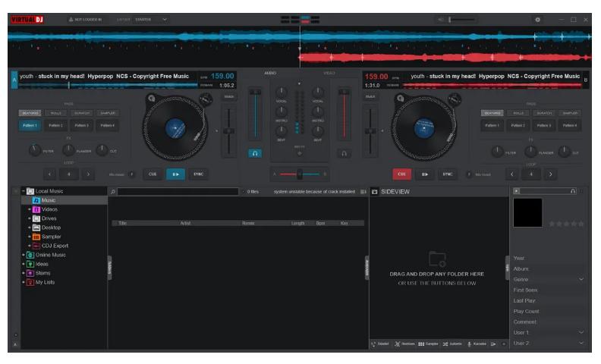The height and width of the screenshot is (364, 601).
Task: Expand the Online Music tree node
Action: [x=24, y=255]
